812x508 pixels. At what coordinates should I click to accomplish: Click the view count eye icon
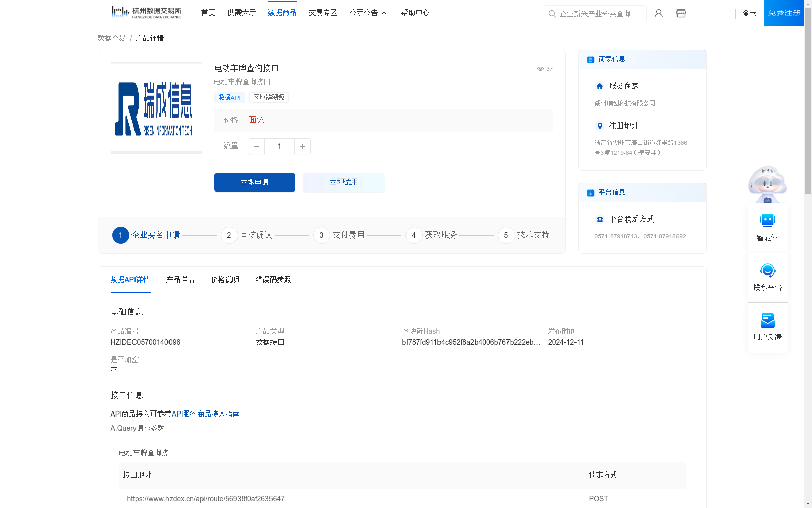click(540, 69)
